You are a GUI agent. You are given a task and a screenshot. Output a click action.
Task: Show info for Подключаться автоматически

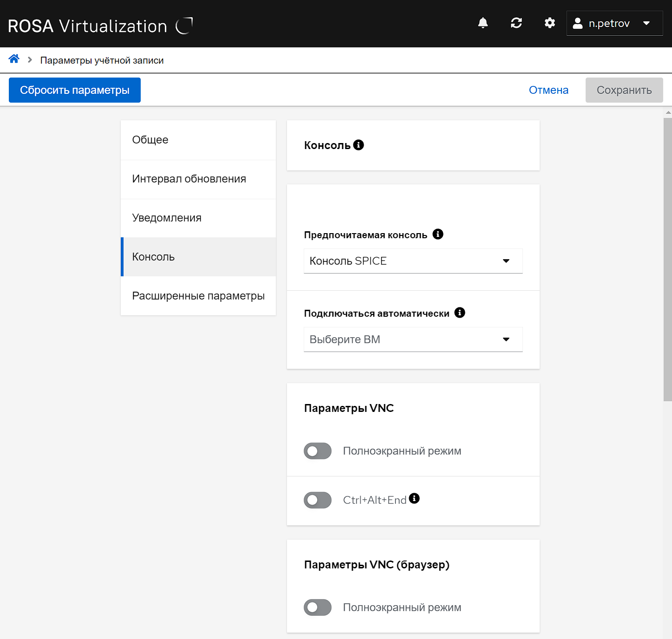tap(460, 313)
